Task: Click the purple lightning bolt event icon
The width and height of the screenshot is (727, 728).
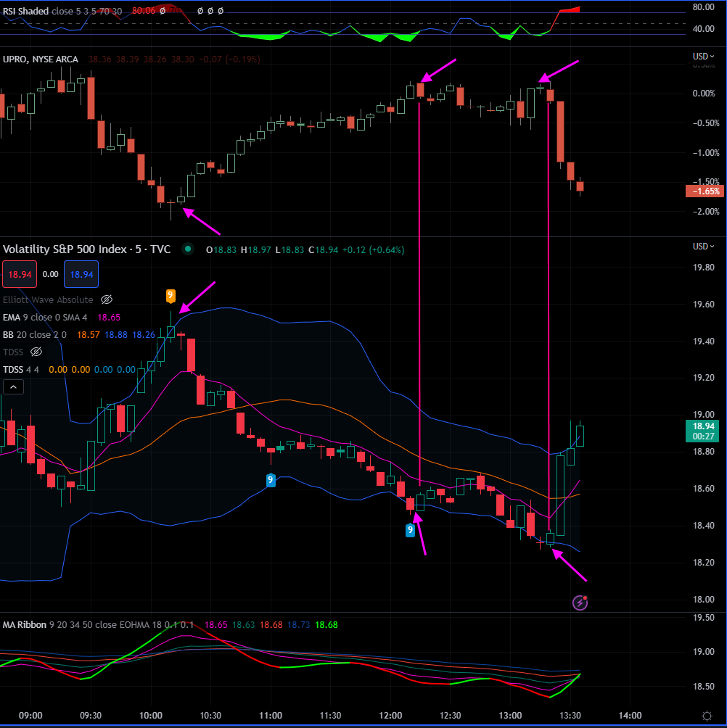Action: [580, 602]
